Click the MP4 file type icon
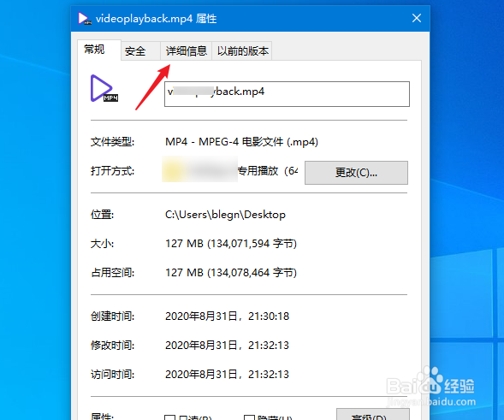 (x=104, y=88)
